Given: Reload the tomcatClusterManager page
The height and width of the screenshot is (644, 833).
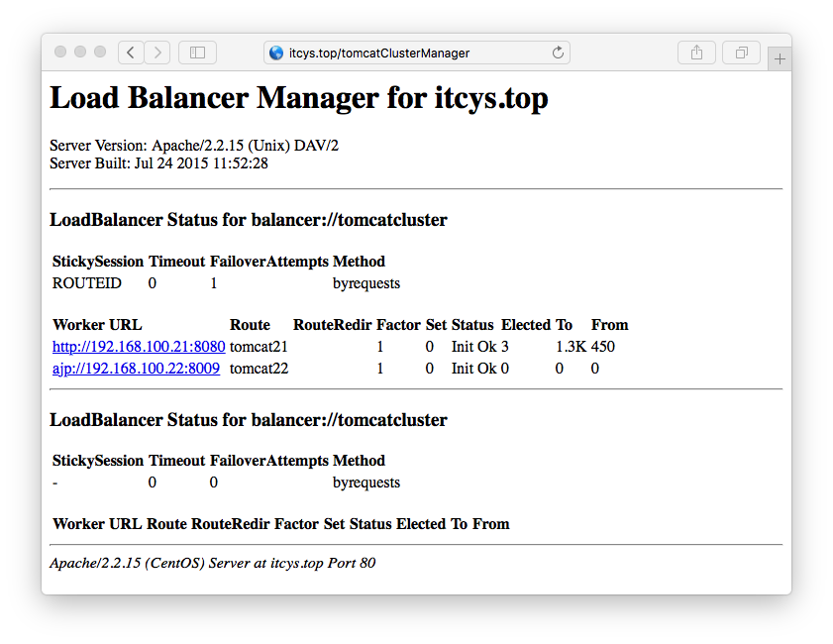Looking at the screenshot, I should click(x=558, y=53).
